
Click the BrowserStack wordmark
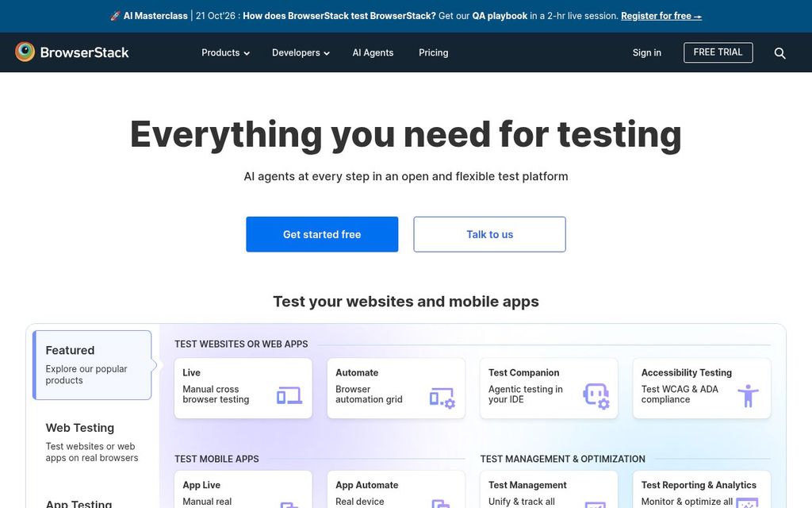pos(84,52)
